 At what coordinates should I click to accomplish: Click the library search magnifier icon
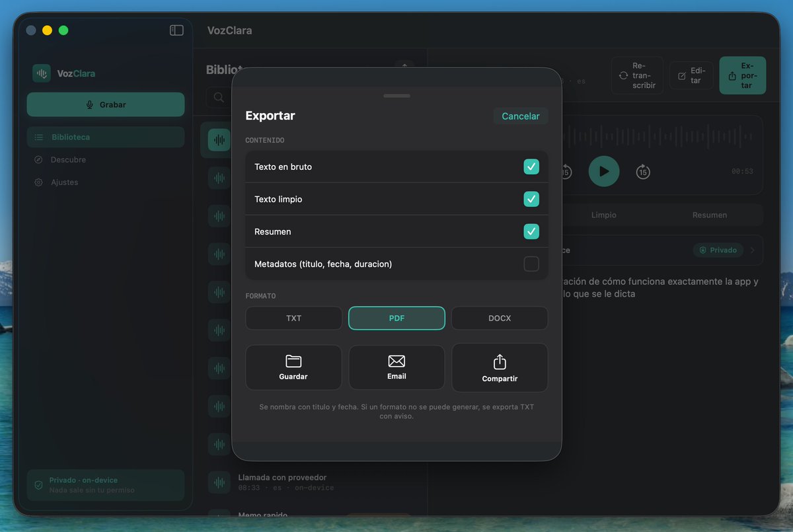[219, 98]
